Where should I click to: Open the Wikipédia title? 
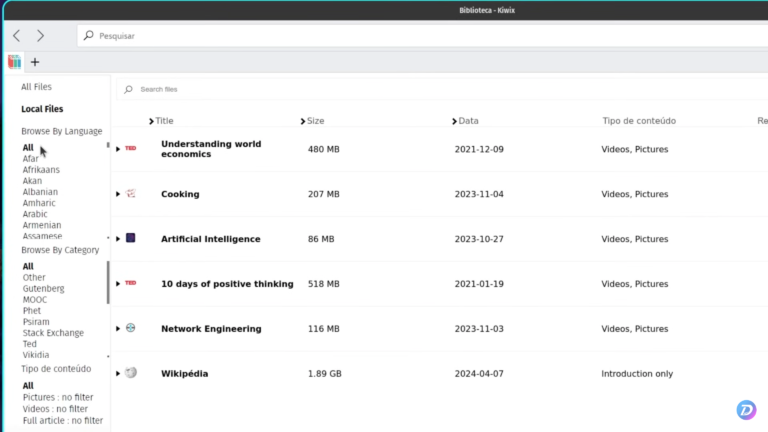point(185,374)
